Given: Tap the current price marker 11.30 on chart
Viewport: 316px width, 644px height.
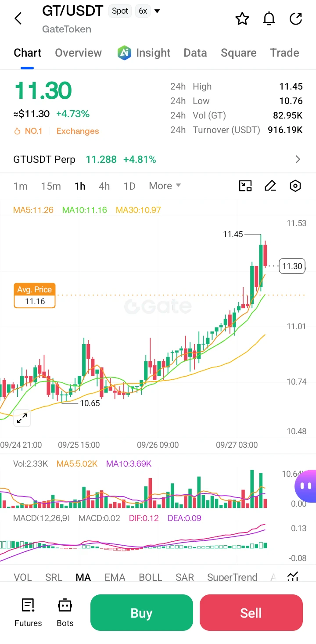Looking at the screenshot, I should point(292,266).
